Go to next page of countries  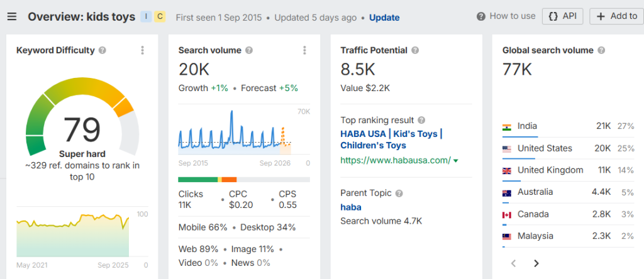pos(536,263)
